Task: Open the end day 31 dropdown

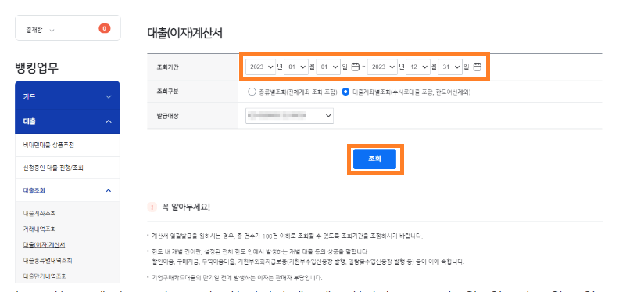Action: coord(450,67)
